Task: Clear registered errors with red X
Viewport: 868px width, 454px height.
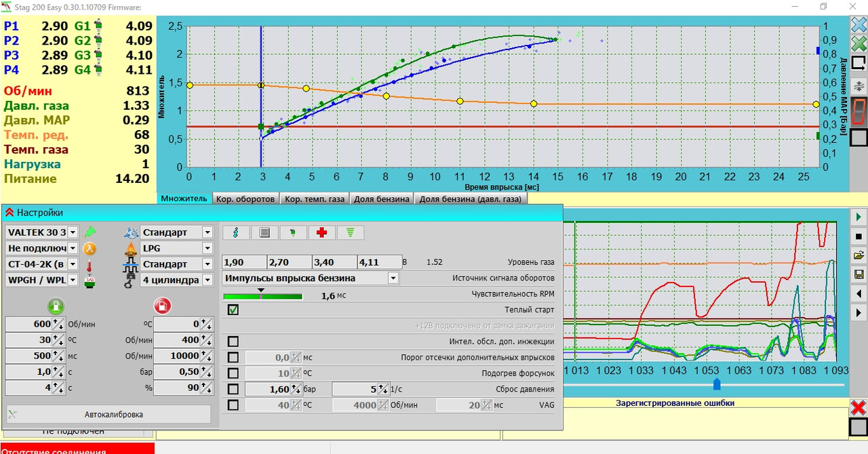Action: (x=859, y=408)
